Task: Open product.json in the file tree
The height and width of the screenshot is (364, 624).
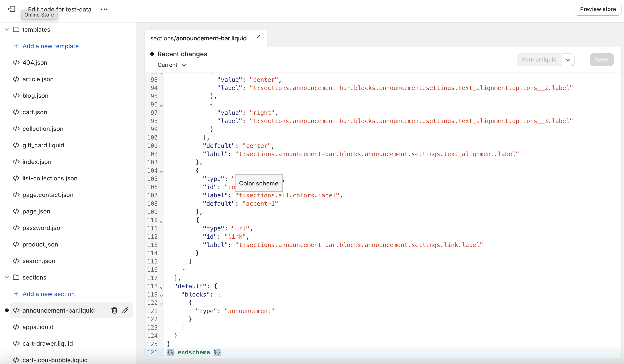Action: [x=40, y=244]
